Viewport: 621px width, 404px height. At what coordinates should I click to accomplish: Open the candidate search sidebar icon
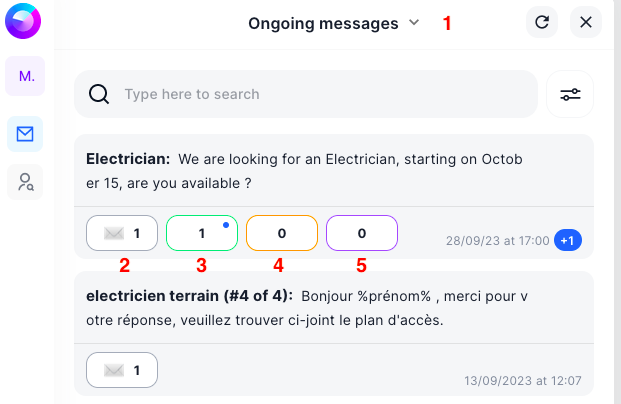coord(25,182)
